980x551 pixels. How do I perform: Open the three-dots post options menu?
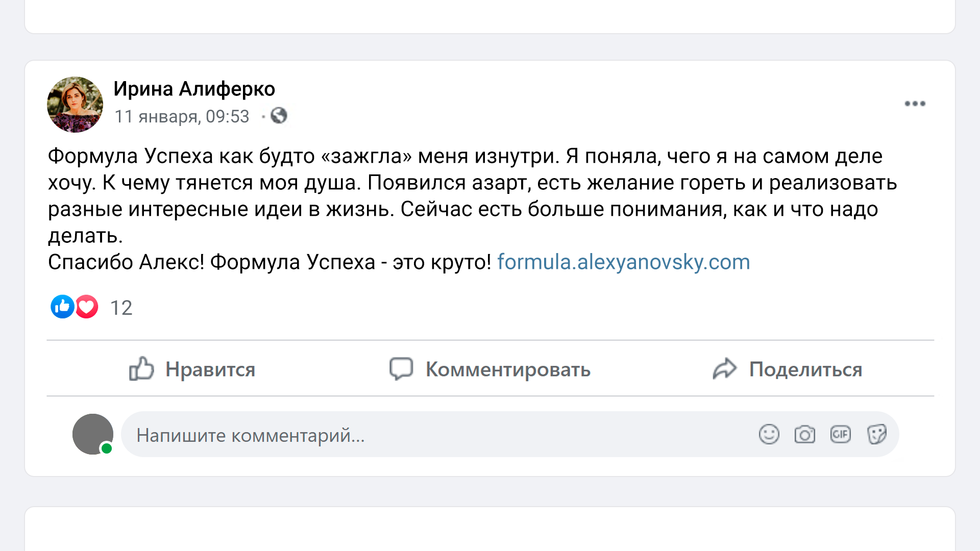pyautogui.click(x=915, y=104)
